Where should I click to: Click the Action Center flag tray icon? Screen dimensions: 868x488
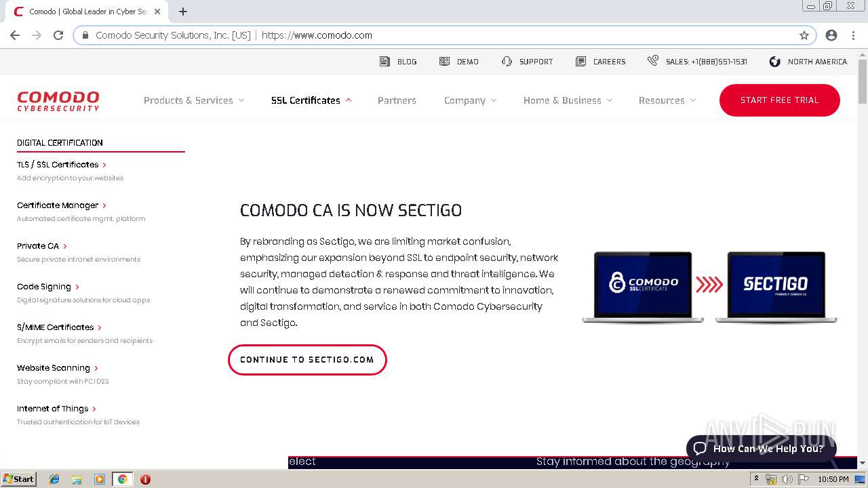pos(804,479)
